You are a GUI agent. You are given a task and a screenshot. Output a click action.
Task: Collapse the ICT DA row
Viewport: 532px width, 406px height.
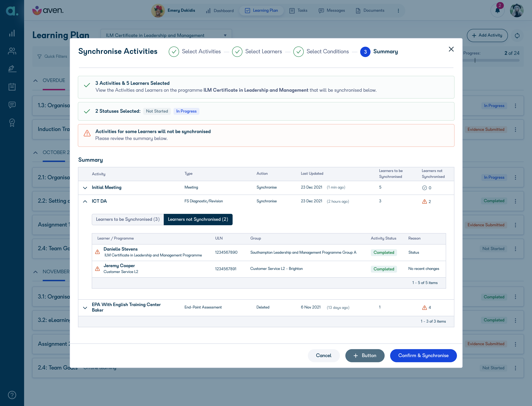pyautogui.click(x=85, y=201)
